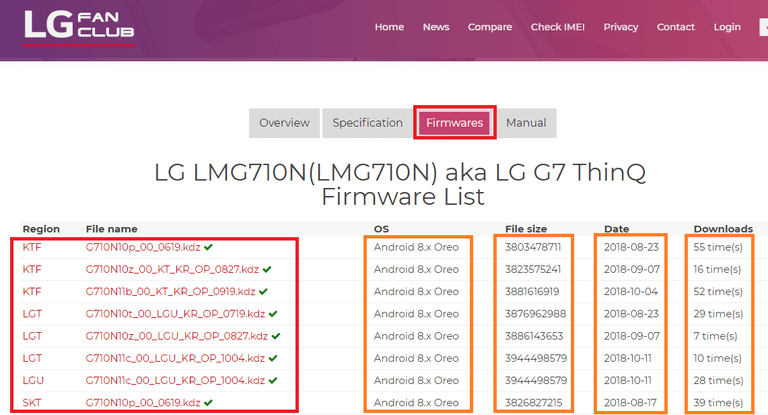Click the SKT region link
768x415 pixels.
(x=32, y=403)
